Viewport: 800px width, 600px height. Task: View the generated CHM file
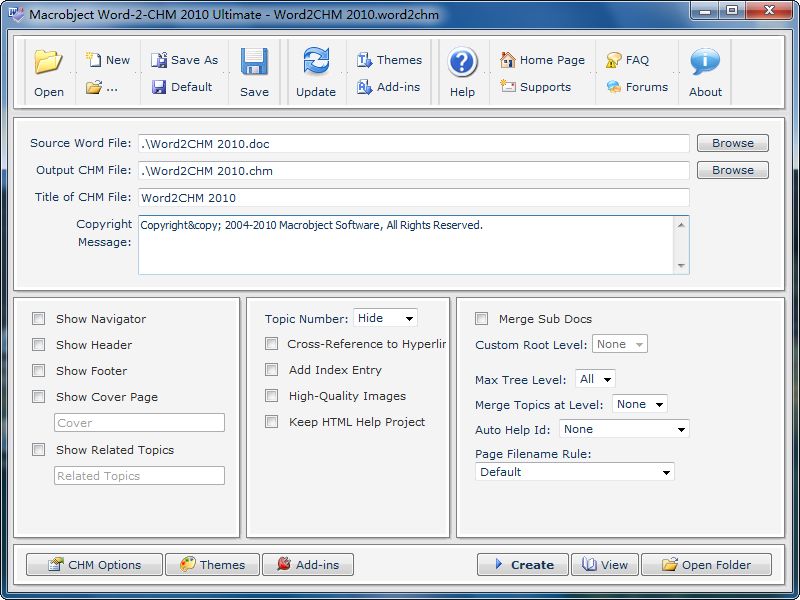tap(605, 565)
